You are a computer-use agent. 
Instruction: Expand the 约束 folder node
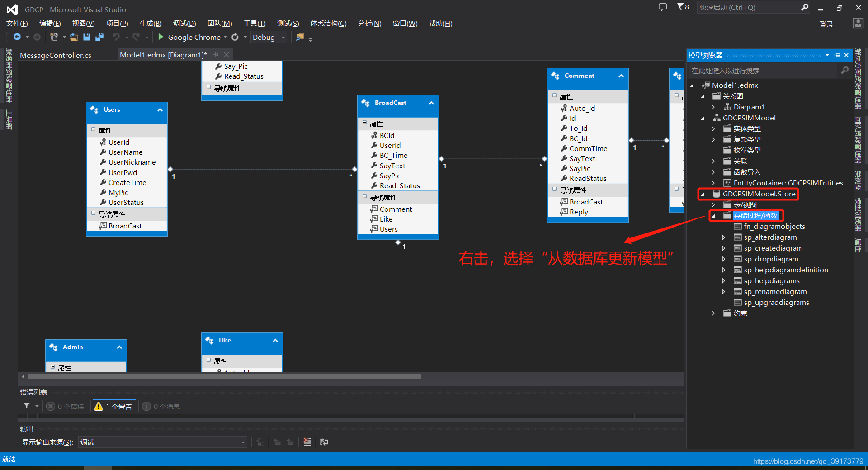713,313
